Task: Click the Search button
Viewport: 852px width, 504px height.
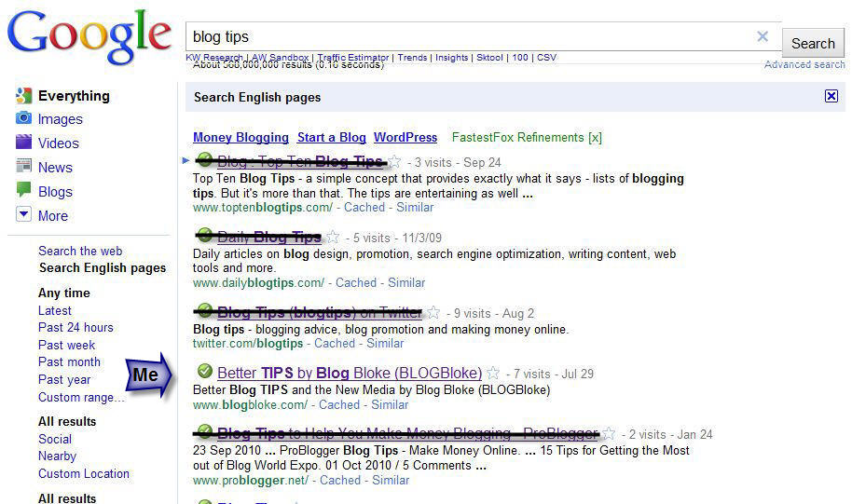Action: click(813, 44)
